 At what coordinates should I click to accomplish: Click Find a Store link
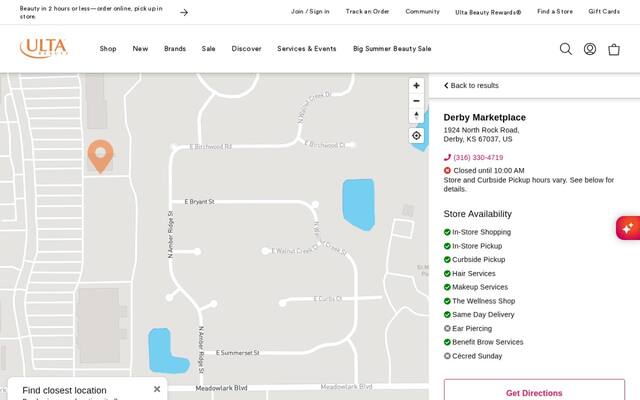[x=554, y=12]
